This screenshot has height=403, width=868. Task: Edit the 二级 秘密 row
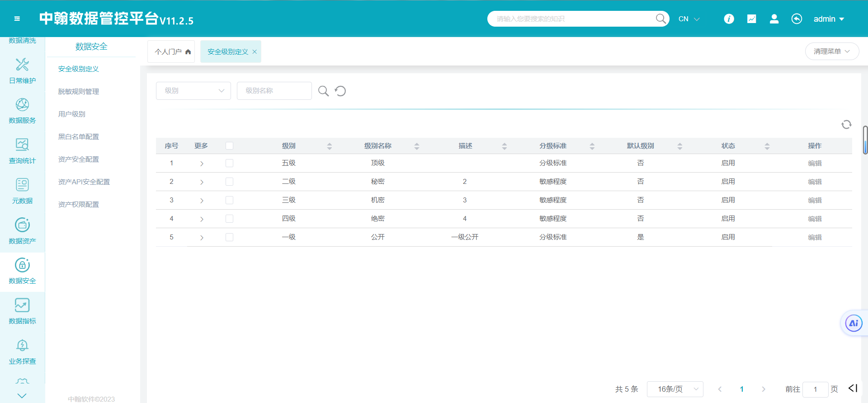[815, 182]
